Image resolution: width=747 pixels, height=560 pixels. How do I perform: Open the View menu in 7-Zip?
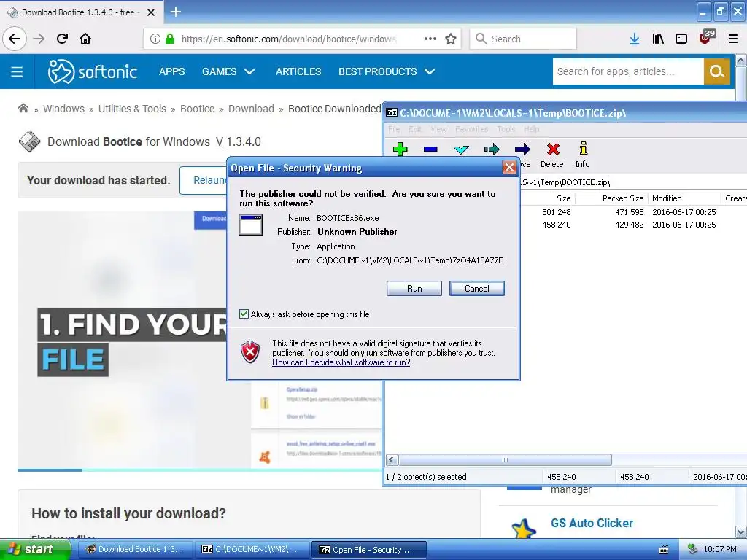(438, 129)
